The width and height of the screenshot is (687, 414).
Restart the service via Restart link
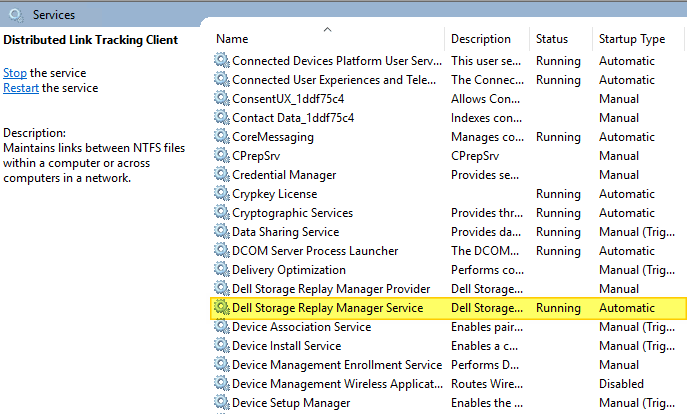click(21, 88)
